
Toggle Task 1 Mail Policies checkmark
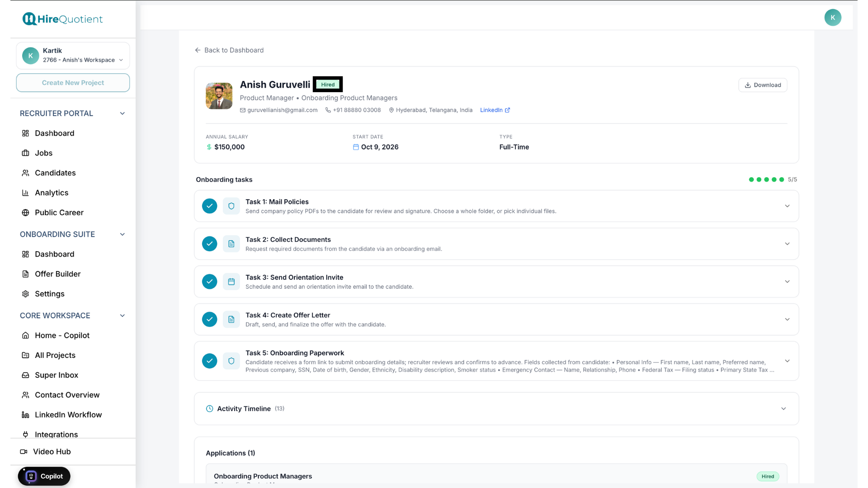pos(209,206)
